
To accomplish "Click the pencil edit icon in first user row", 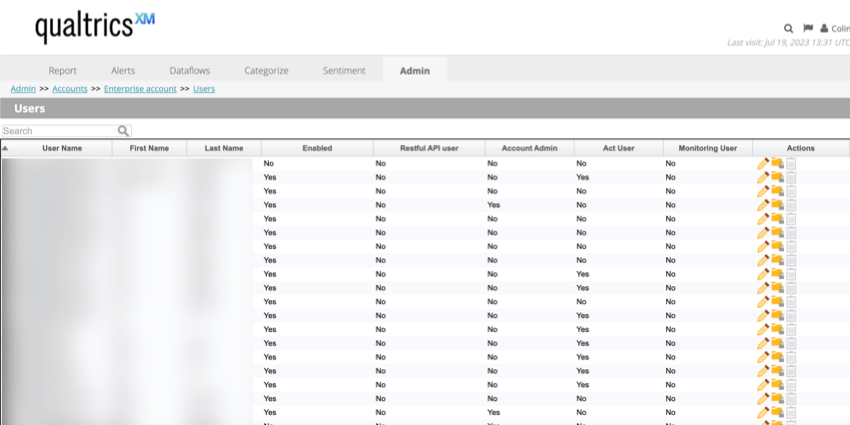I will (x=763, y=163).
